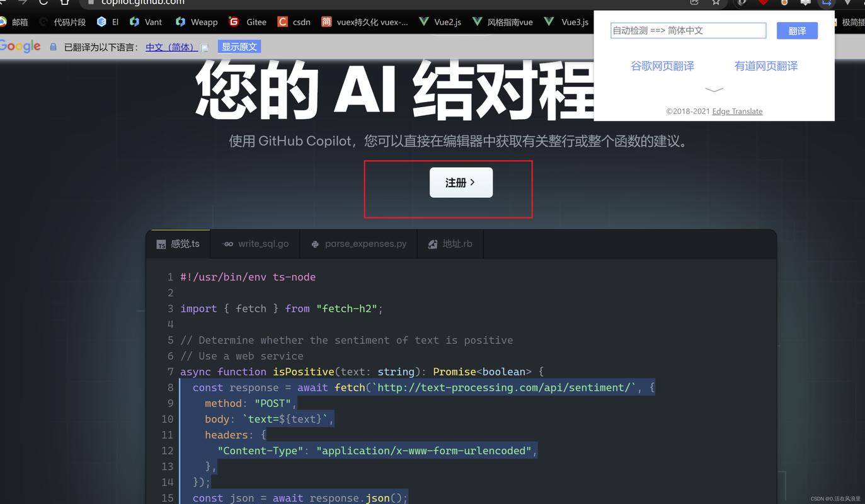Open the 中文（简体）language link
The height and width of the screenshot is (504, 865).
point(172,47)
